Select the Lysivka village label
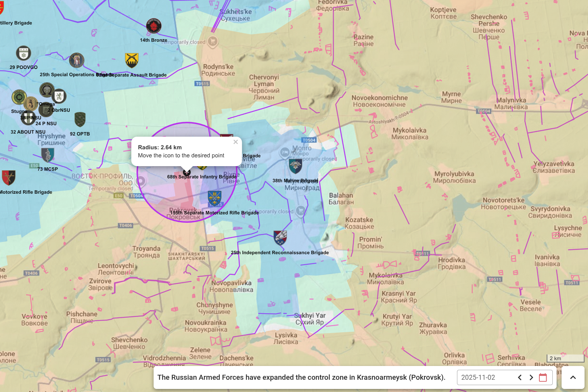The height and width of the screenshot is (392, 588). [x=286, y=338]
